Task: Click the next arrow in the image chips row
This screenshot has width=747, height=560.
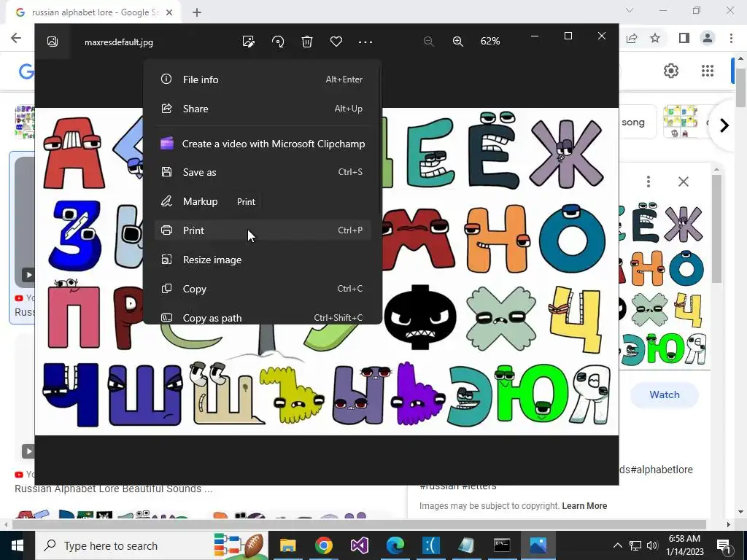Action: tap(724, 125)
